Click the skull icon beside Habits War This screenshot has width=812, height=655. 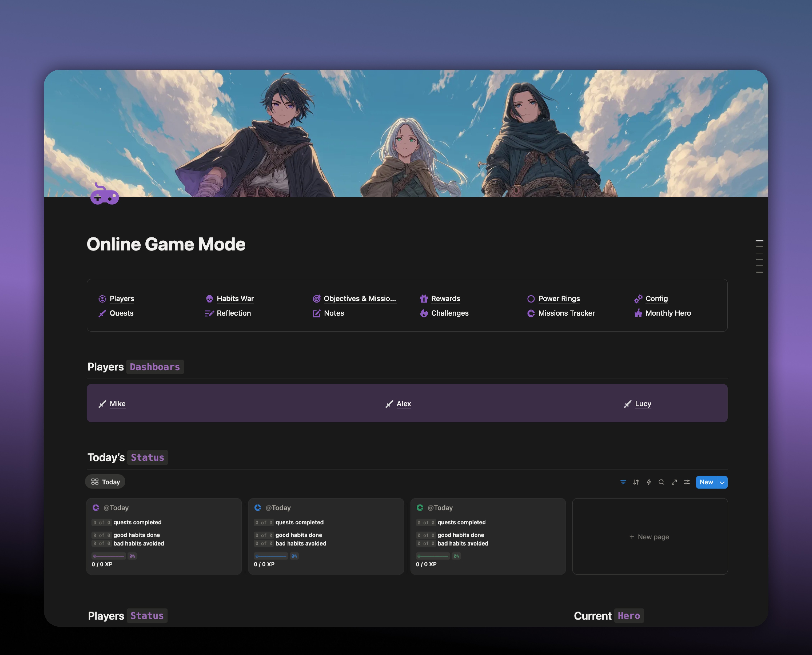click(209, 299)
